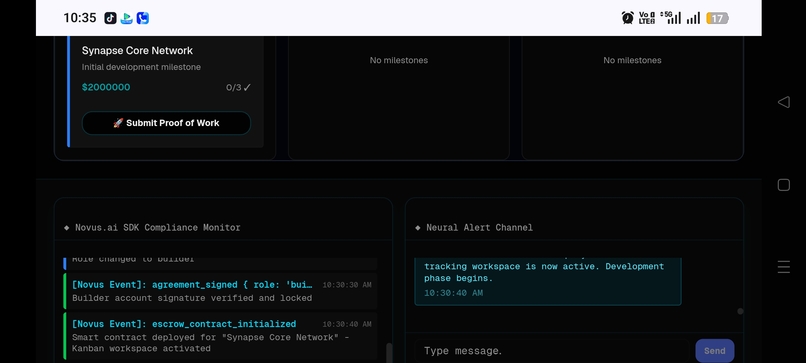Screen dimensions: 806x363
Task: Tap the boat app notification icon
Action: tap(126, 18)
